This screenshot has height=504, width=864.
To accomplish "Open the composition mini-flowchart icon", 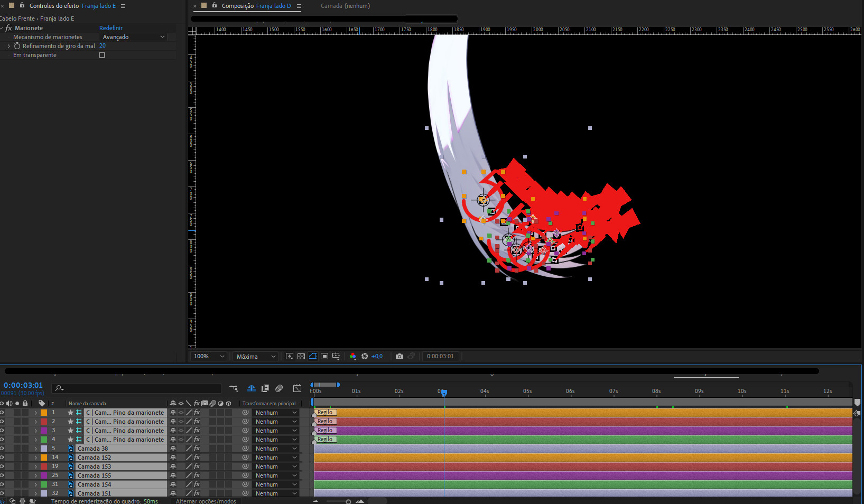I will point(234,388).
